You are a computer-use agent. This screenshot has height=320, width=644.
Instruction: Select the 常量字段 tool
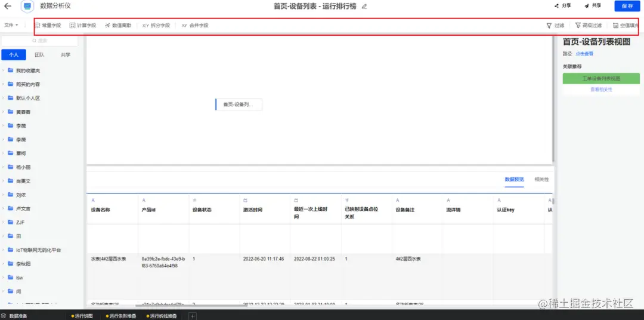click(x=48, y=25)
